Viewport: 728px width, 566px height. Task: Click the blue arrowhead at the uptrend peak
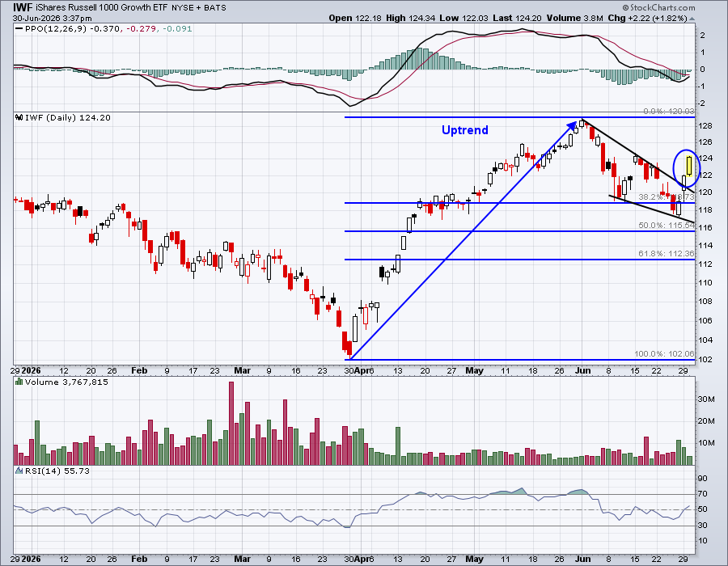click(x=573, y=125)
